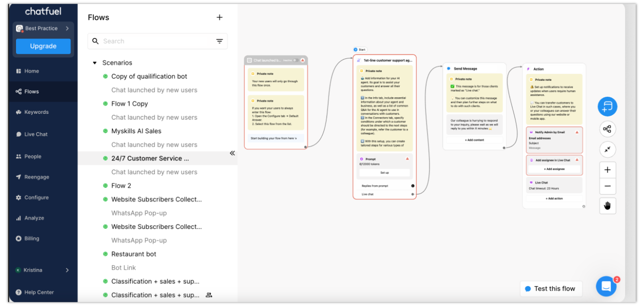Click the chatfuel logo

point(43,11)
